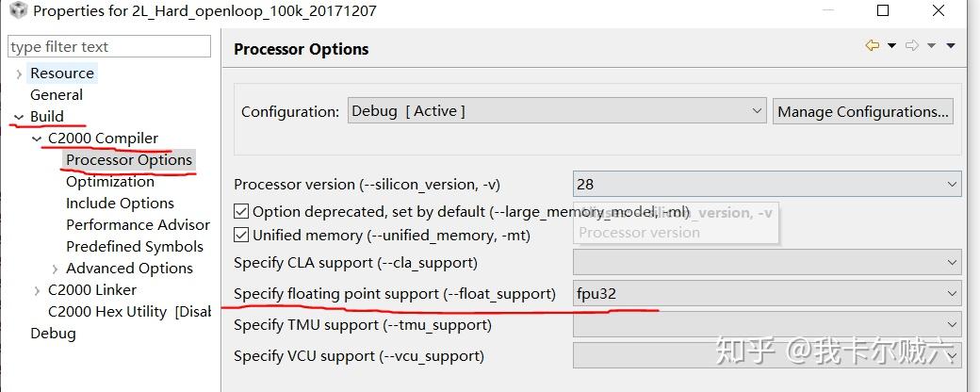Click the Manage Configurations button
The height and width of the screenshot is (392, 980).
tap(862, 111)
